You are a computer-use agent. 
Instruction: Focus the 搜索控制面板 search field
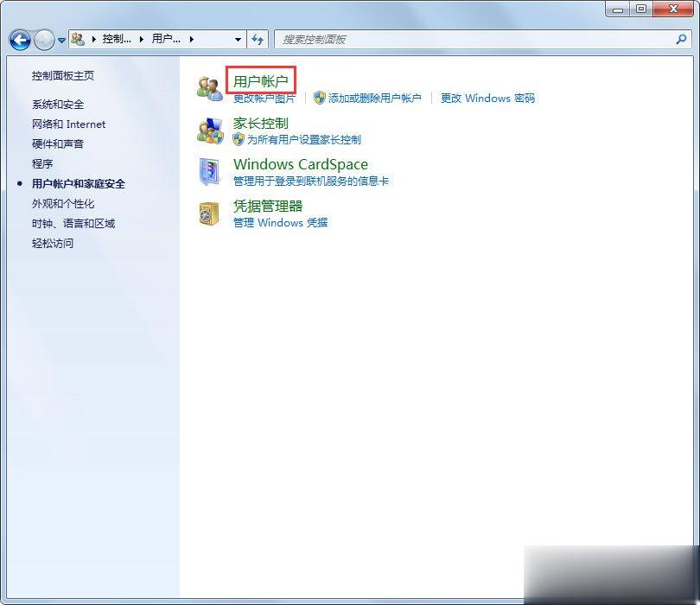pyautogui.click(x=482, y=39)
